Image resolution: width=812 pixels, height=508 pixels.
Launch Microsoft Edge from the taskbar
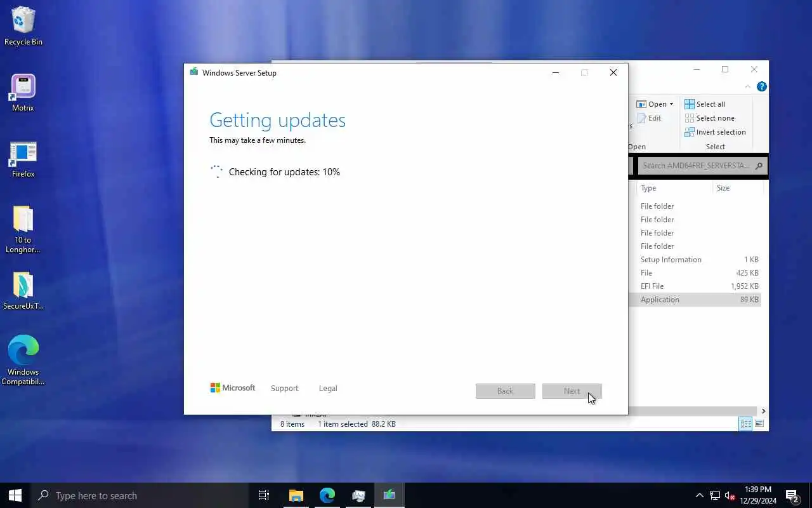pyautogui.click(x=327, y=495)
